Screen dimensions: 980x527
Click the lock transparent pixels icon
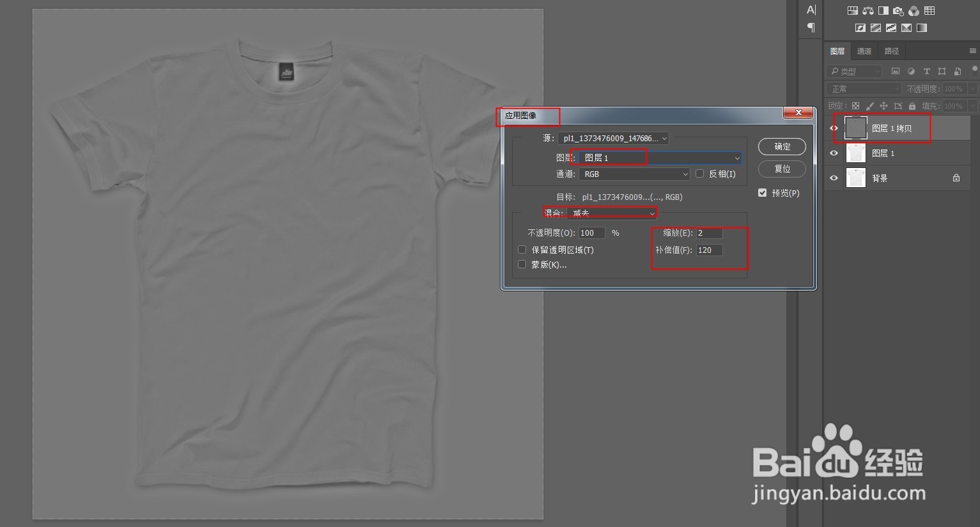[x=855, y=106]
